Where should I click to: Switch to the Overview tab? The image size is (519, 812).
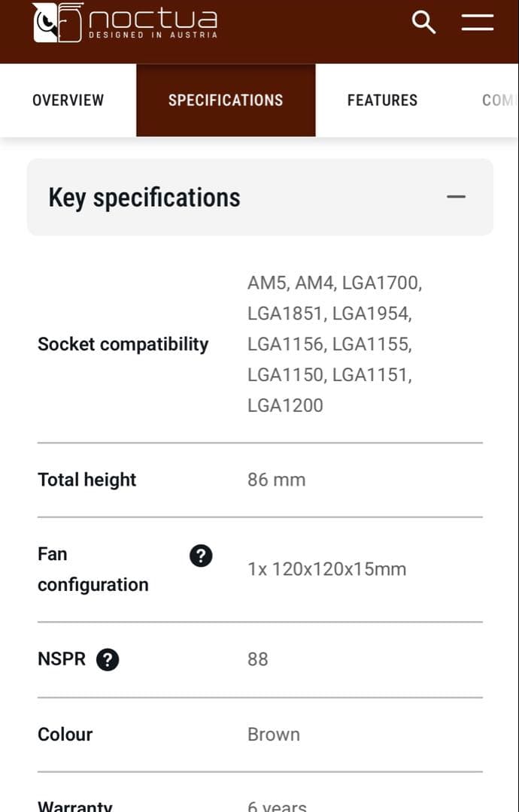click(x=68, y=100)
